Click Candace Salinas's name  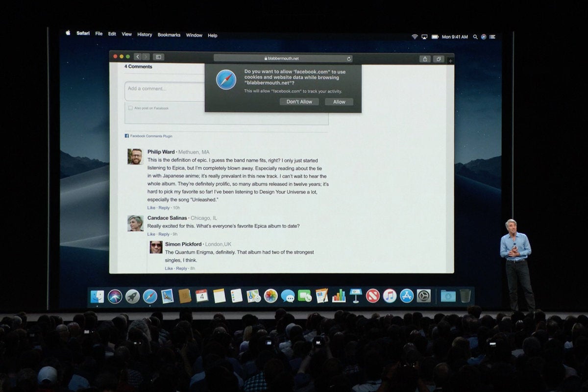167,218
